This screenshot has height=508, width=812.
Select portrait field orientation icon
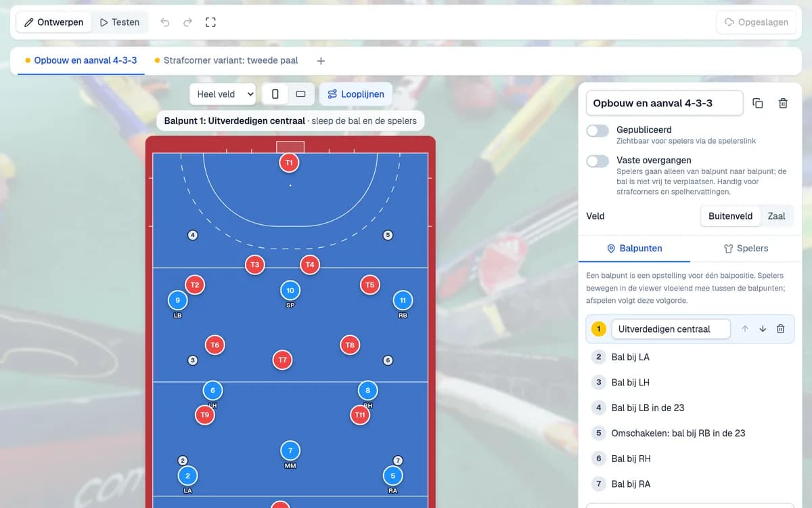click(x=275, y=94)
